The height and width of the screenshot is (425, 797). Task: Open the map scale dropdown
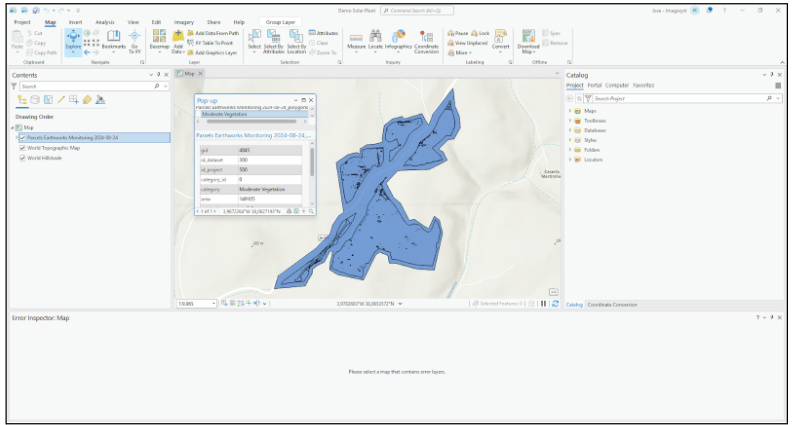click(x=213, y=303)
